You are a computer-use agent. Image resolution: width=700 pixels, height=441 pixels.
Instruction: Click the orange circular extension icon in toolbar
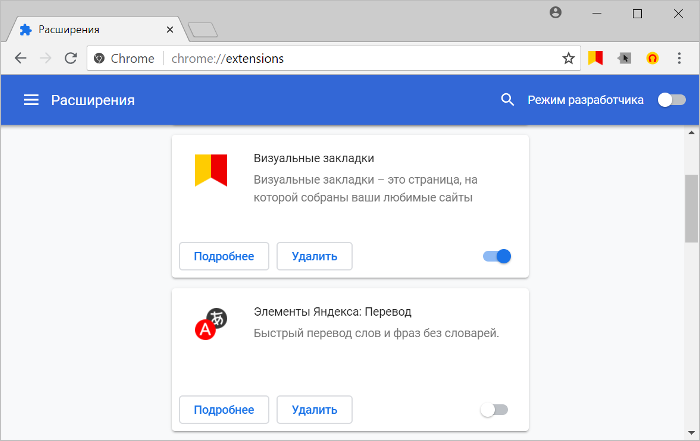pyautogui.click(x=652, y=58)
